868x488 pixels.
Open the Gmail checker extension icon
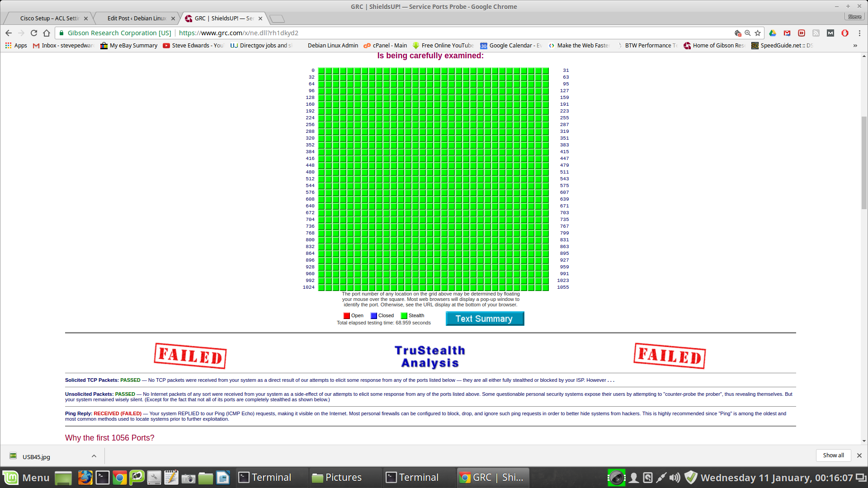point(787,33)
